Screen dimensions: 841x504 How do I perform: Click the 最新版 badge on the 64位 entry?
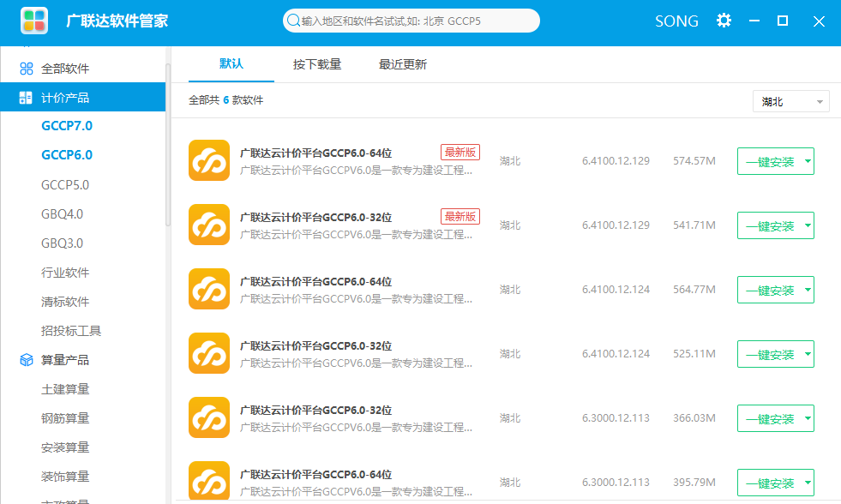[460, 153]
